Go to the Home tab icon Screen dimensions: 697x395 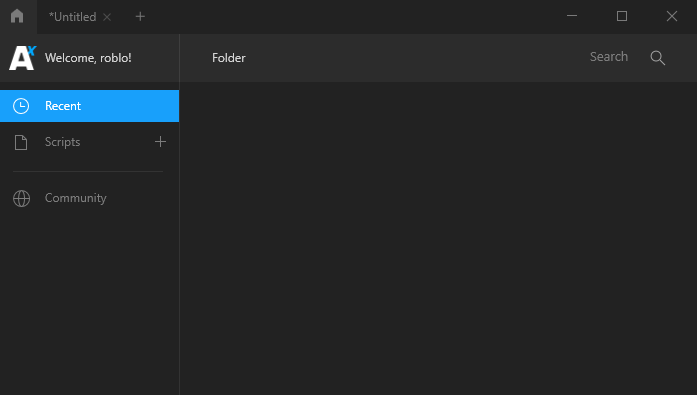(17, 16)
